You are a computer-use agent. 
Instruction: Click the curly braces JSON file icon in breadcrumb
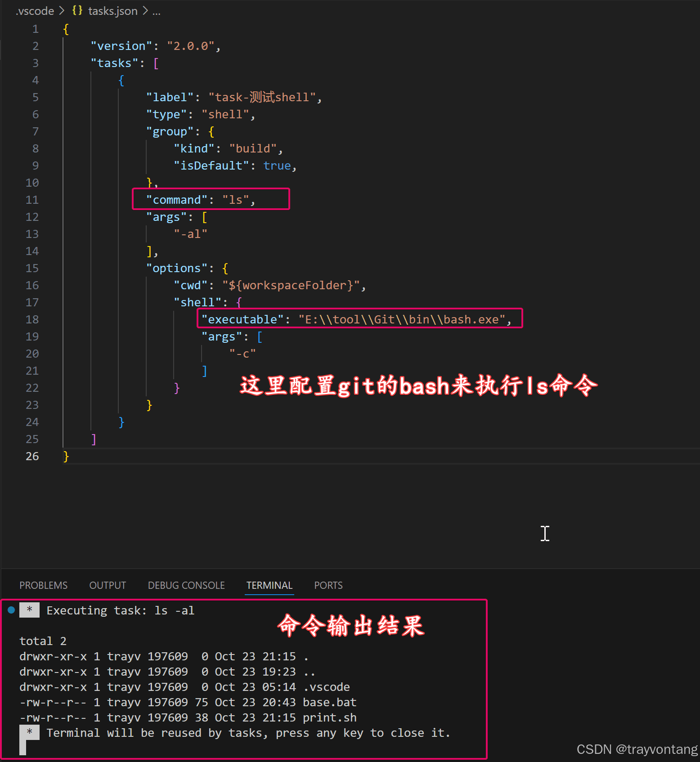point(77,10)
